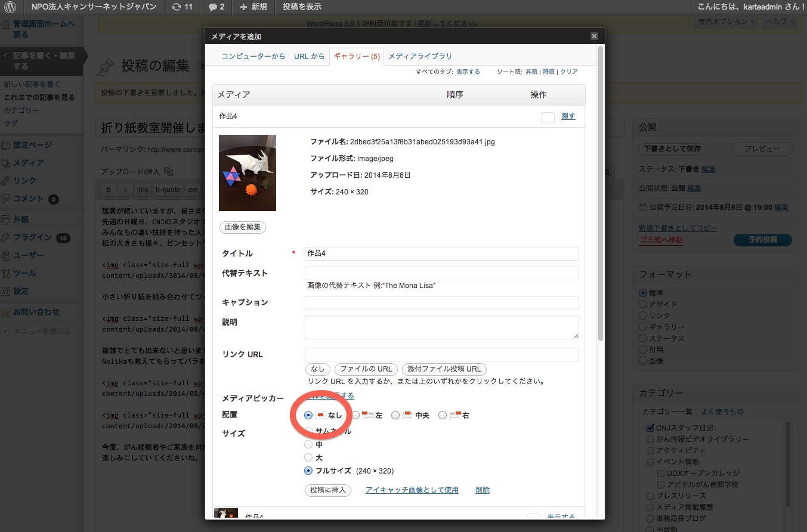807x532 pixels.
Task: Expand second gallery item with 表示する
Action: (x=561, y=516)
